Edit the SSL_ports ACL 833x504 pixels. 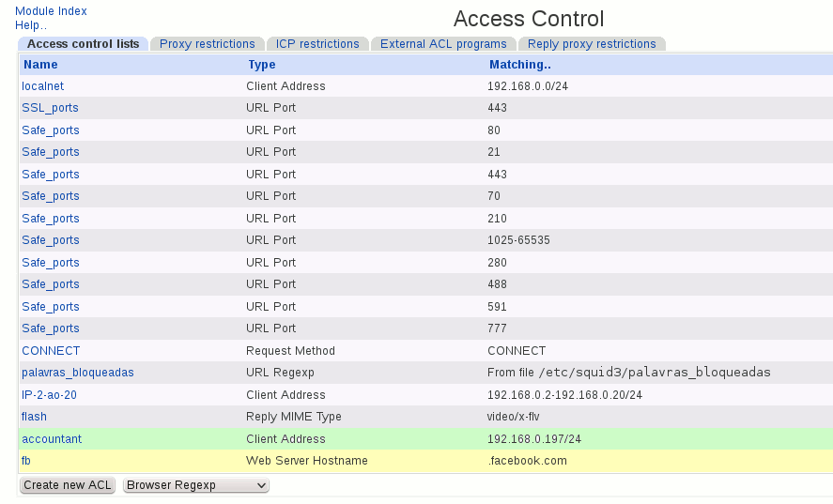point(50,108)
